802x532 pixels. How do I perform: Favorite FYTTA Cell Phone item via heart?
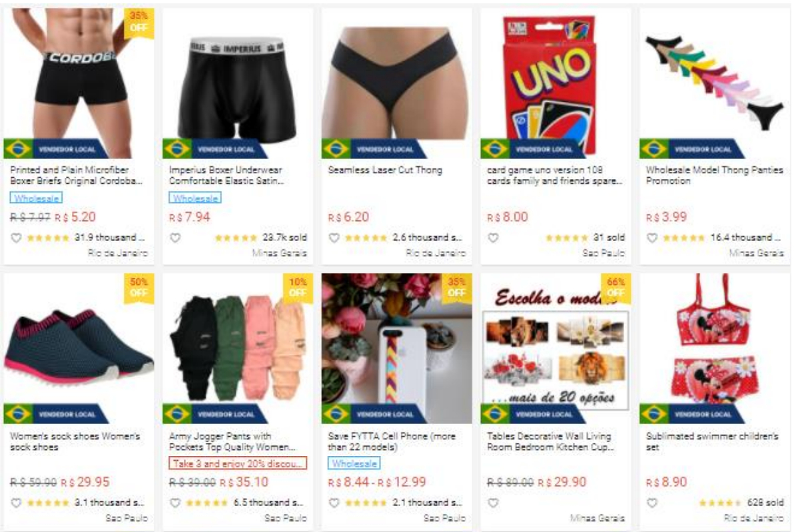click(335, 503)
